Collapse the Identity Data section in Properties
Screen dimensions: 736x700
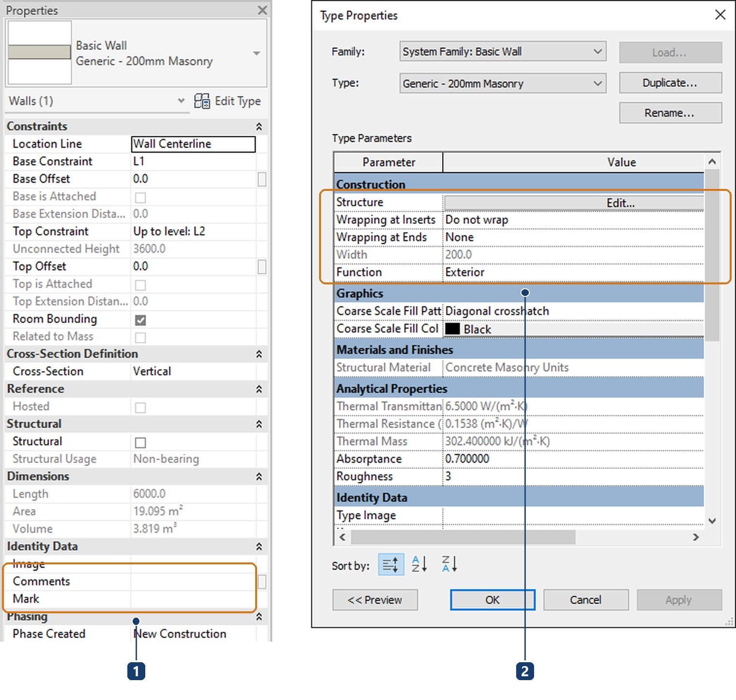coord(259,546)
